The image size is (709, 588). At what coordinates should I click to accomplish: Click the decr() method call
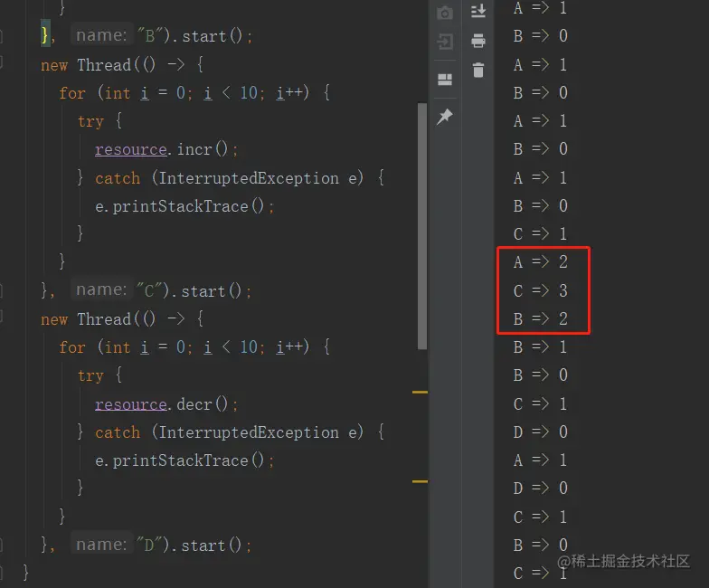[203, 403]
